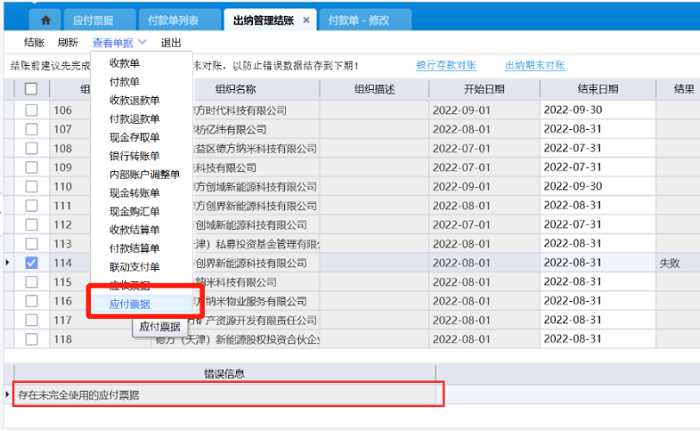Uncheck the checkbox for row 114
The height and width of the screenshot is (431, 700).
31,263
